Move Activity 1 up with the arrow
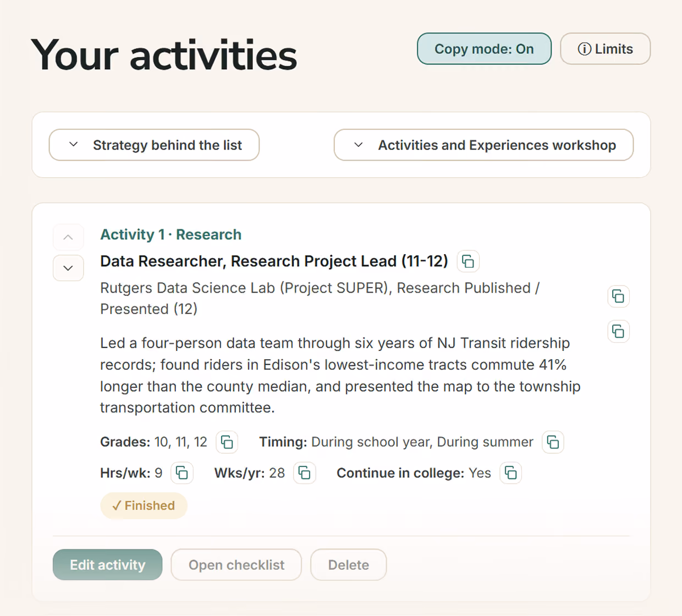 tap(68, 238)
